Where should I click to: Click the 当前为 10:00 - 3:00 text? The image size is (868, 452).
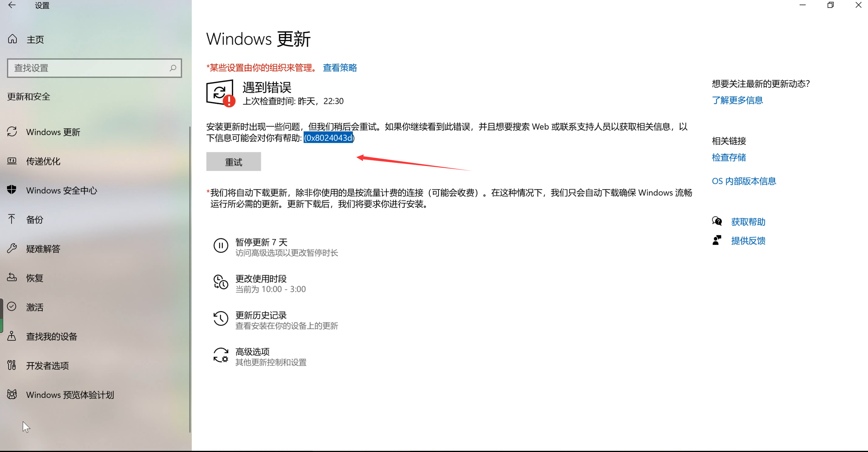[x=271, y=289]
